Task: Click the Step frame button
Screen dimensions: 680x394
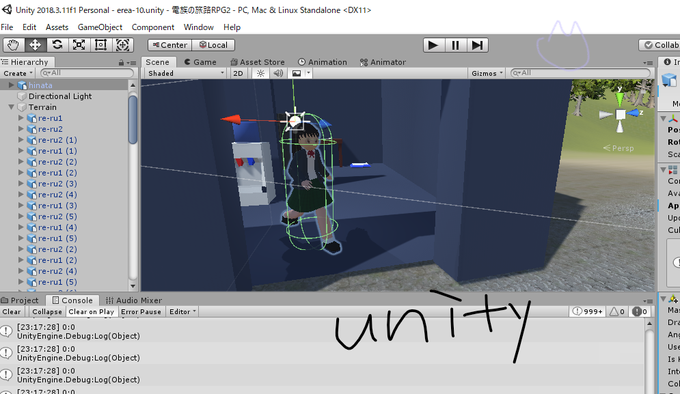Action: [477, 45]
